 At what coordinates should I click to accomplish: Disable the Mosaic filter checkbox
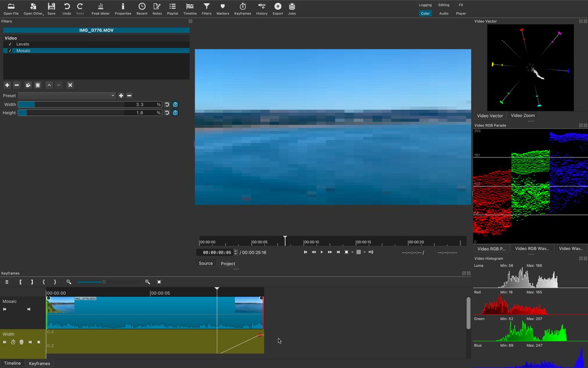click(x=9, y=51)
